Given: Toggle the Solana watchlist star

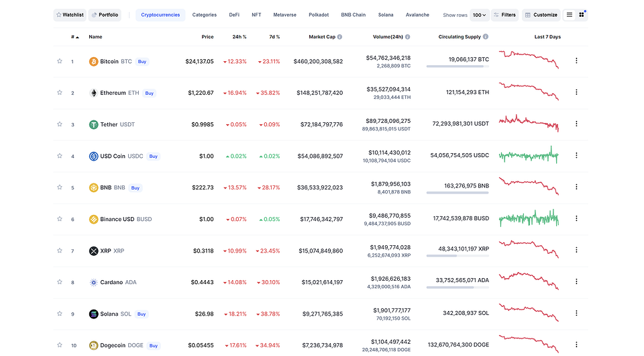Looking at the screenshot, I should [x=60, y=314].
